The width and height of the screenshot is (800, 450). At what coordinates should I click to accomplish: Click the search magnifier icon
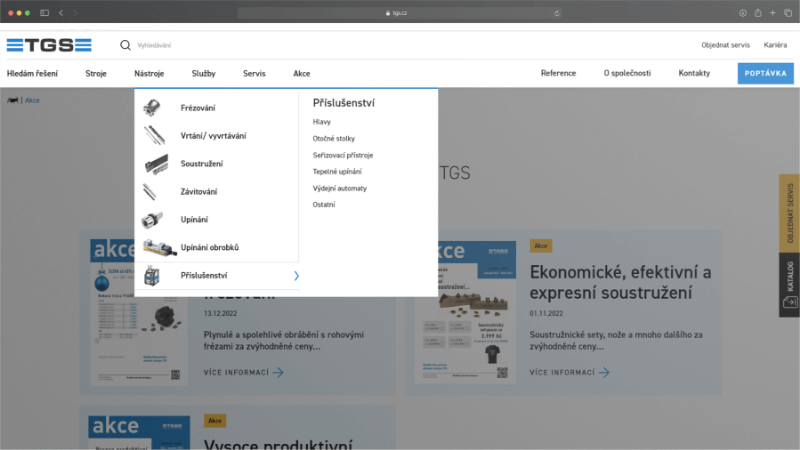(x=125, y=45)
